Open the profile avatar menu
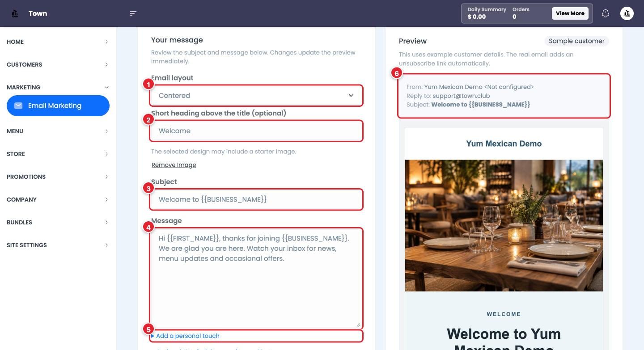The height and width of the screenshot is (350, 644). 627,13
